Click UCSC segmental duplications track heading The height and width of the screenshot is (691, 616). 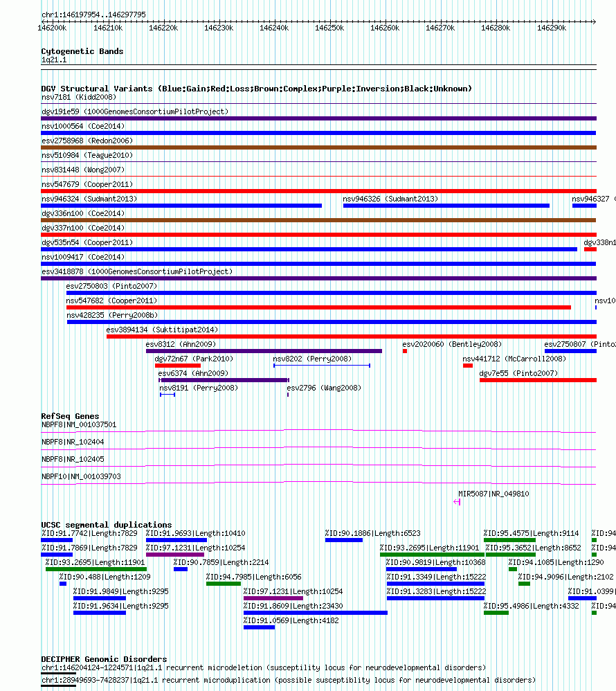[x=106, y=525]
